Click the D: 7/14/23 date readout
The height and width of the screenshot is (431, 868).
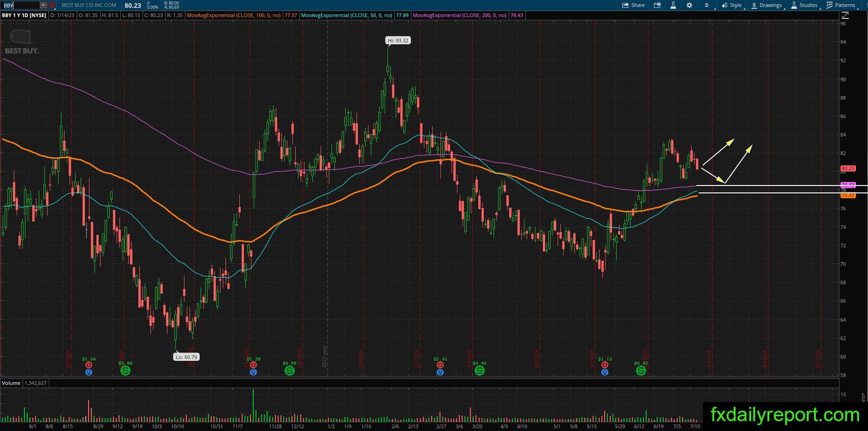coord(62,15)
